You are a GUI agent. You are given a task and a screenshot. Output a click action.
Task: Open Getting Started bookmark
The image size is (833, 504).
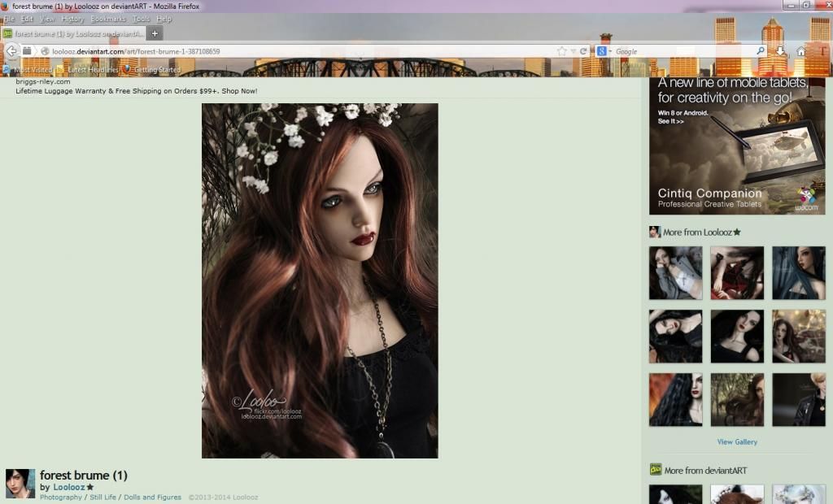click(x=152, y=70)
